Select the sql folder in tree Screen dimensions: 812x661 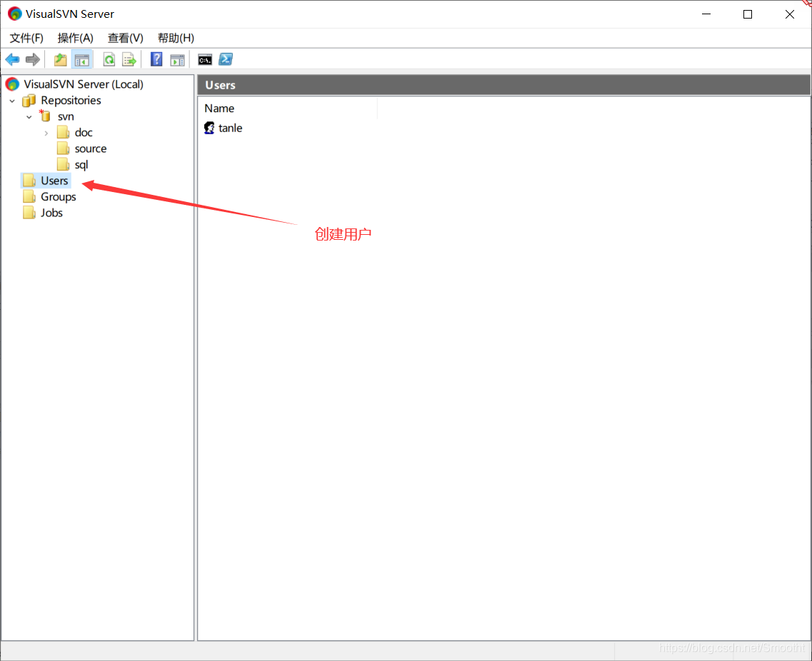click(81, 165)
